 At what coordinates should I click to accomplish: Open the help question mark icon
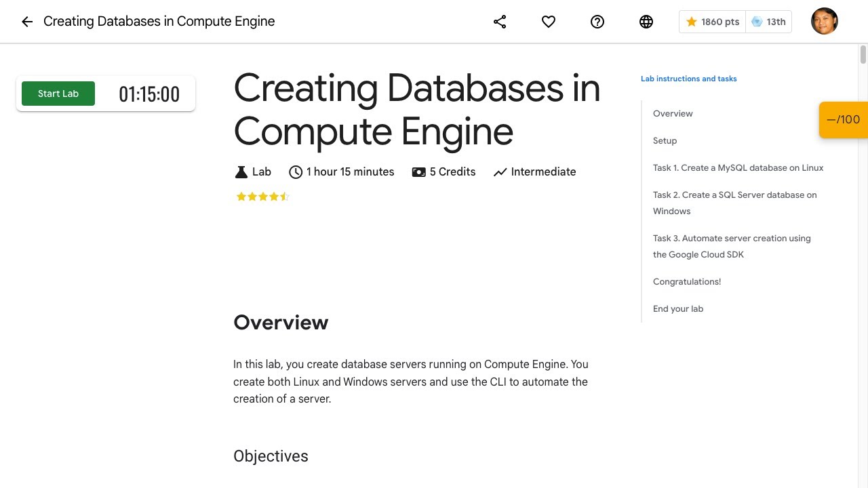coord(597,22)
